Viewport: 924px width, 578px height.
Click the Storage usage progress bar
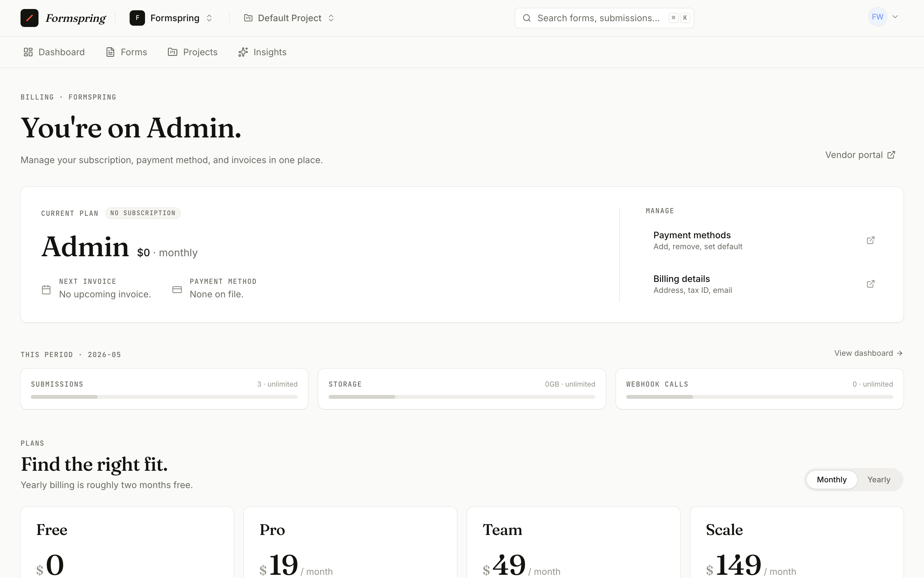point(462,397)
